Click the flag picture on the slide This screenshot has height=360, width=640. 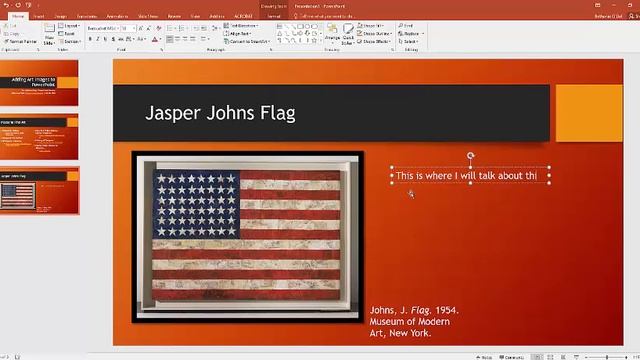(247, 237)
